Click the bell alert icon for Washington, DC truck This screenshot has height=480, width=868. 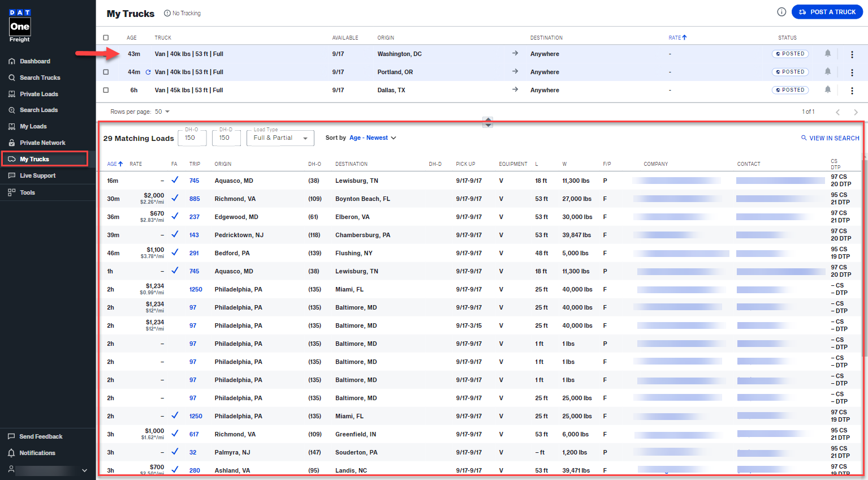827,53
